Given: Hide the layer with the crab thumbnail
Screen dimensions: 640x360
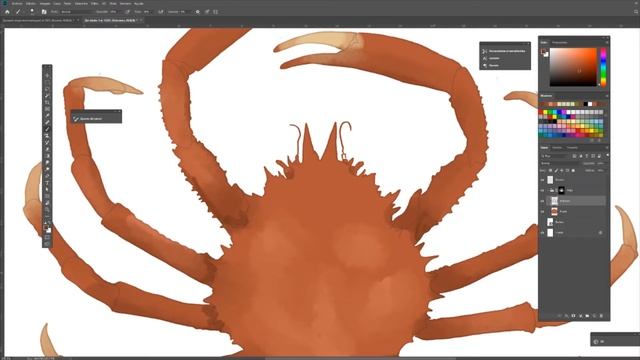Looking at the screenshot, I should tap(542, 211).
